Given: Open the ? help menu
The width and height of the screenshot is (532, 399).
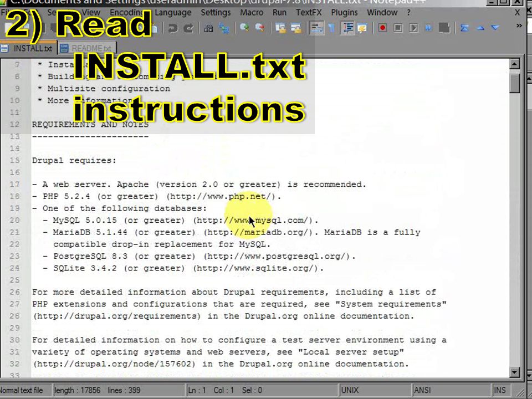Looking at the screenshot, I should 408,13.
